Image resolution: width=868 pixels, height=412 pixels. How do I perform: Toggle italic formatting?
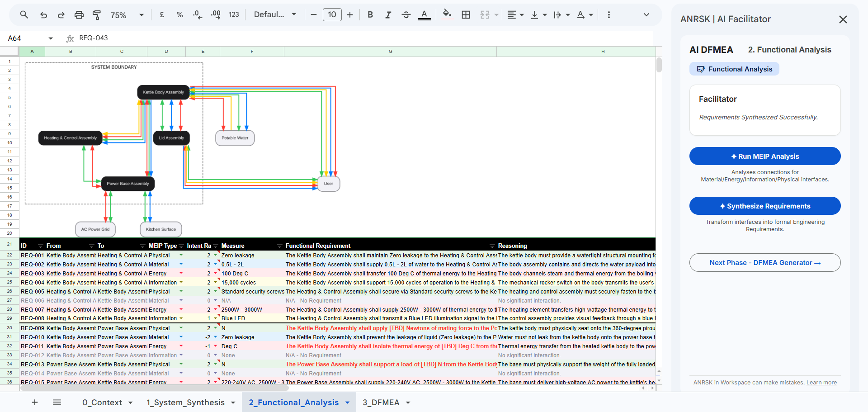(388, 15)
